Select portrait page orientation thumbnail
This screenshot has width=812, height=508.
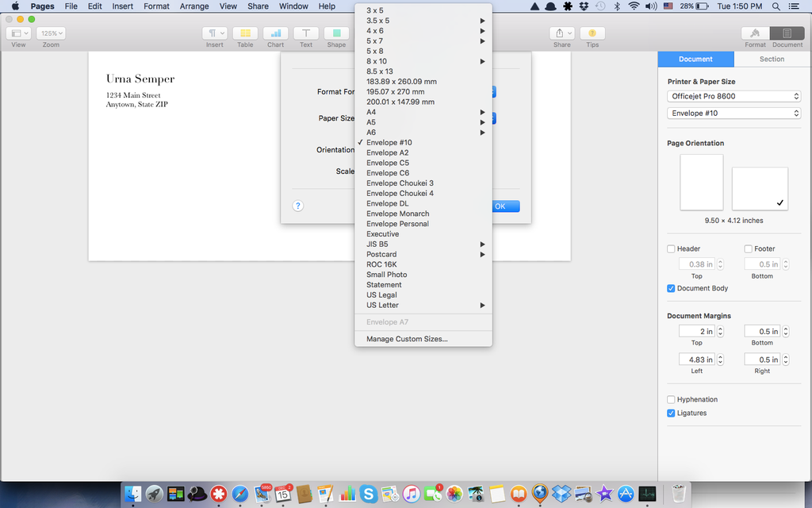(701, 182)
